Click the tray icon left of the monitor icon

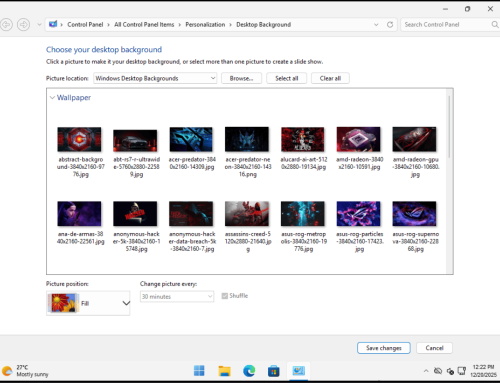(450, 371)
